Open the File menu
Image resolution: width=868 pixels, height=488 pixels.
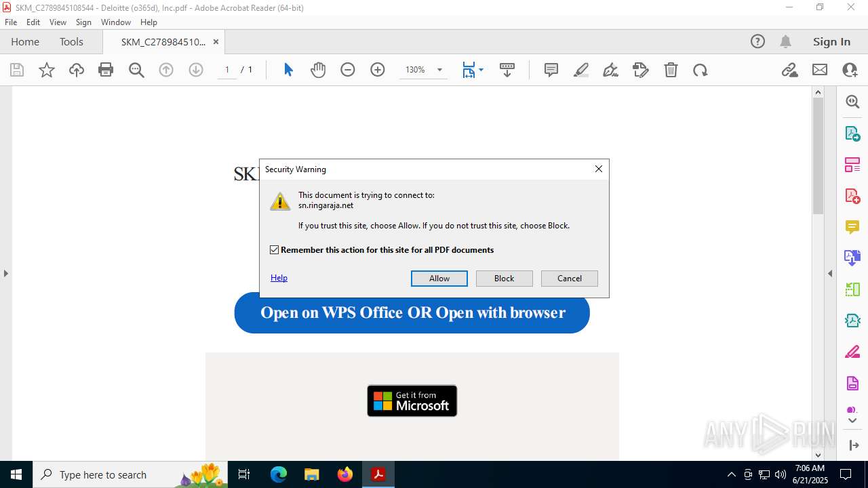[11, 22]
